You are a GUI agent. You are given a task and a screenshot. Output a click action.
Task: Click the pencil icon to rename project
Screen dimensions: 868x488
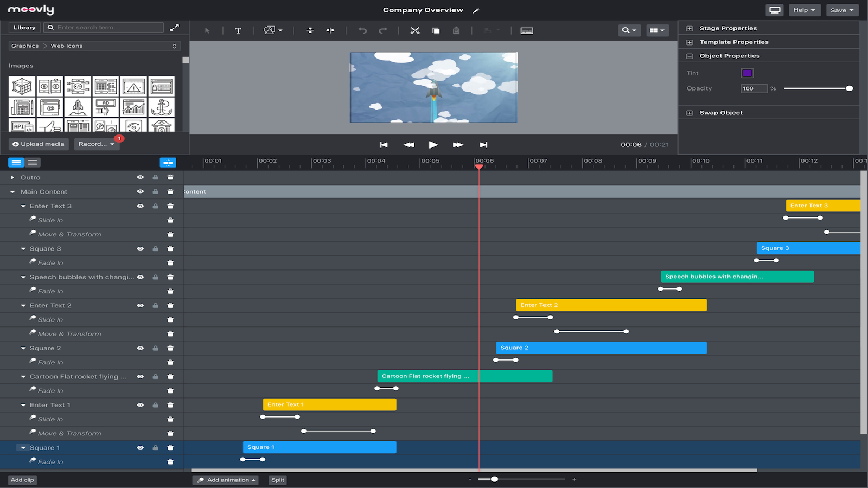[476, 10]
